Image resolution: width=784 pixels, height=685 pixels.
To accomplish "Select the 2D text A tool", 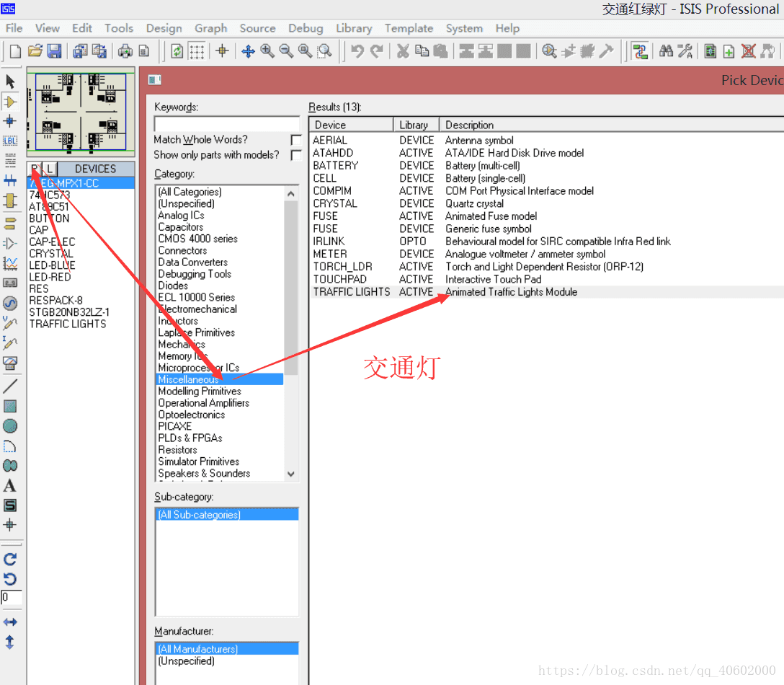I will point(10,485).
